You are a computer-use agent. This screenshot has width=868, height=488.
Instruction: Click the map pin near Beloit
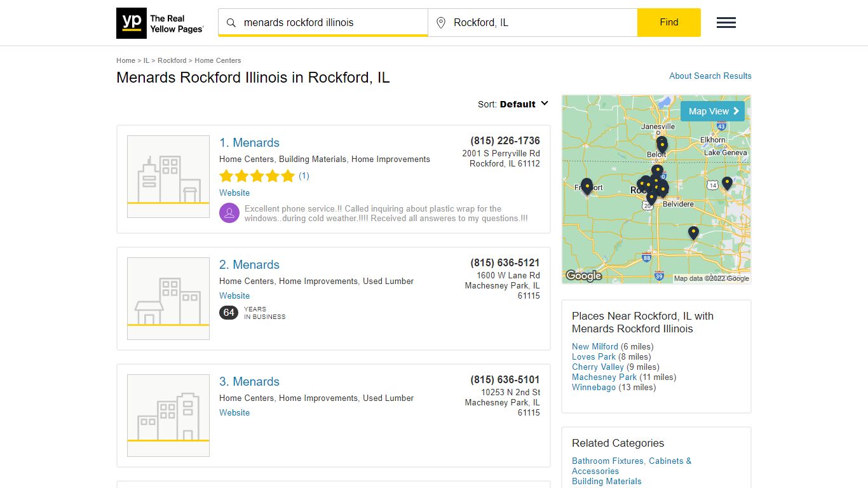click(662, 146)
